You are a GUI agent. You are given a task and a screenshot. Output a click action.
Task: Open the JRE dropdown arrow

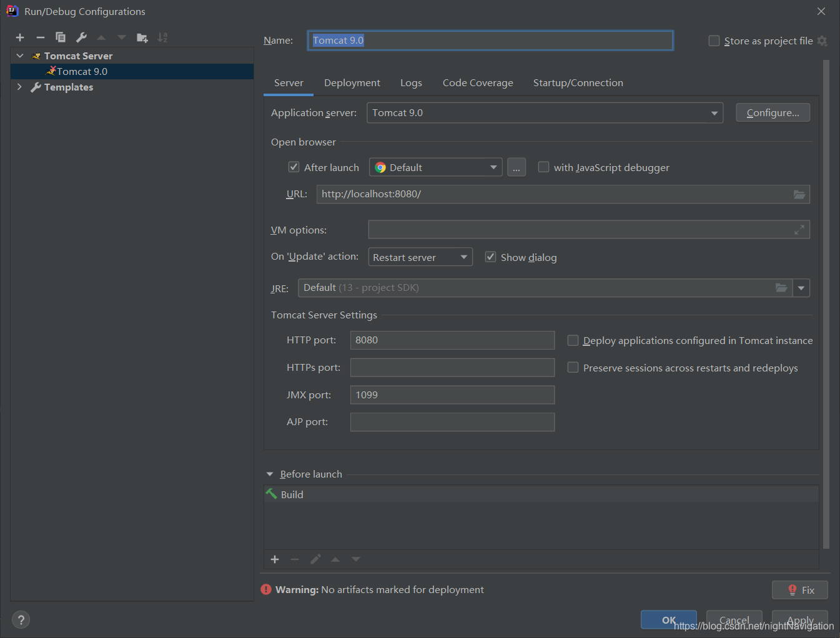tap(801, 288)
